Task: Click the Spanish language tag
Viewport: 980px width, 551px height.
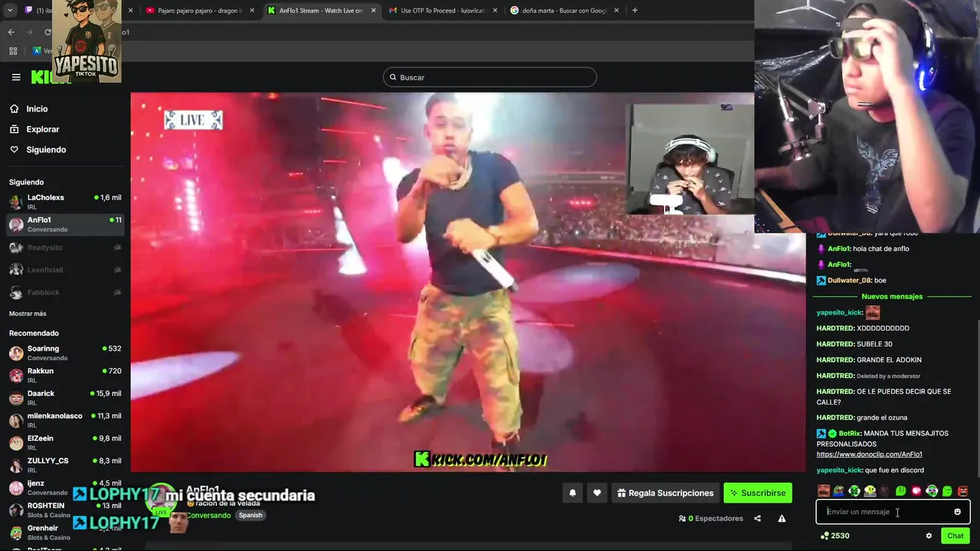Action: pyautogui.click(x=250, y=516)
